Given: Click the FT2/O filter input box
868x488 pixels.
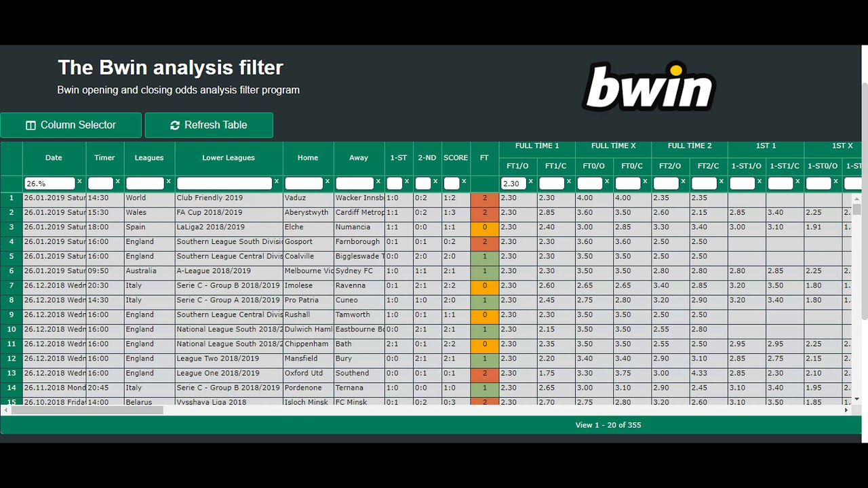Looking at the screenshot, I should (665, 184).
